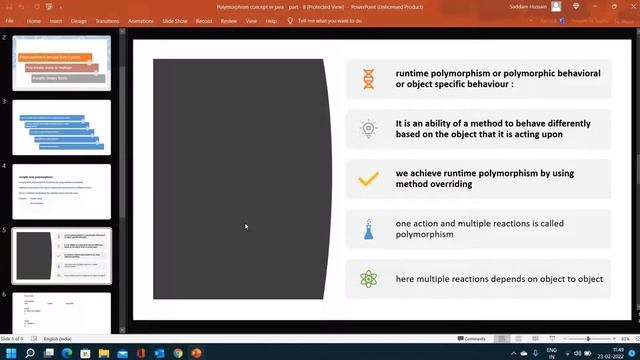Switch to Normal view in the status bar
Image resolution: width=640 pixels, height=360 pixels.
tap(502, 339)
